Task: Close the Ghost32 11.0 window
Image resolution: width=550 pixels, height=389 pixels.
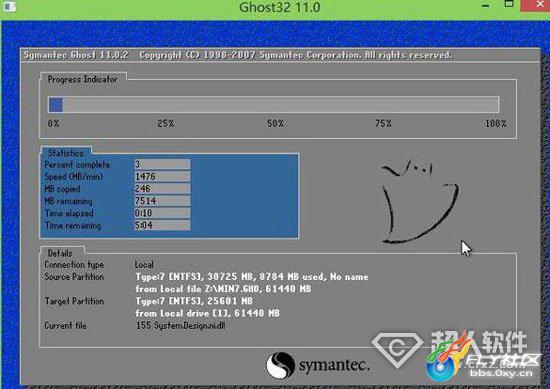Action: 536,5
